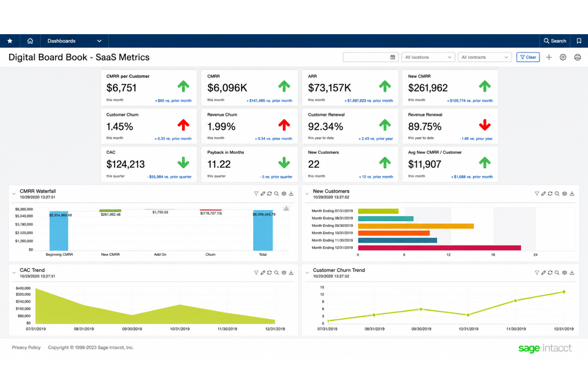Zoom the CAC Trend with the magnifier icon
588x392 pixels.
[277, 272]
